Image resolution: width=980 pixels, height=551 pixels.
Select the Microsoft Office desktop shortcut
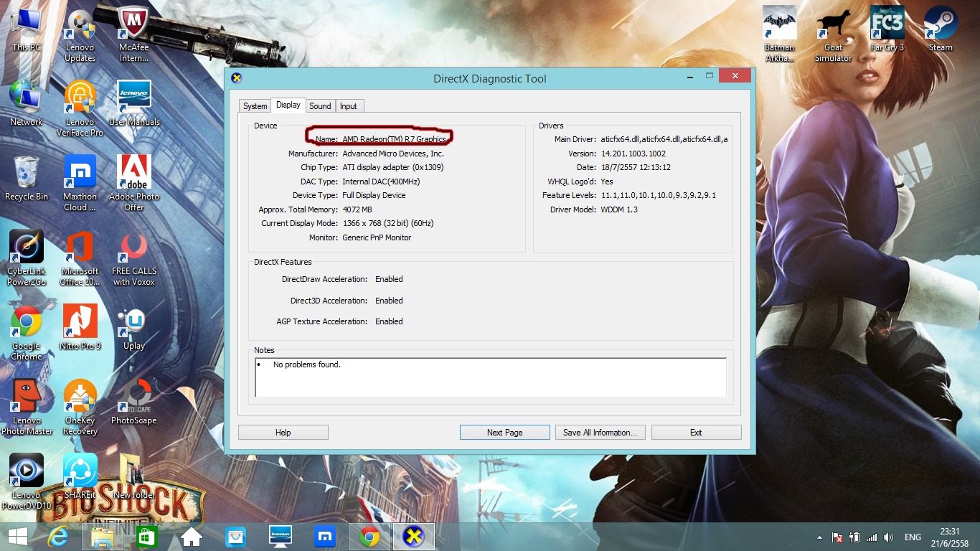[80, 258]
